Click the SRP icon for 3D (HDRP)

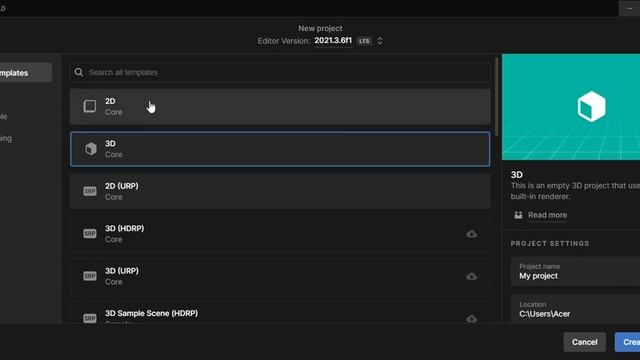(90, 233)
